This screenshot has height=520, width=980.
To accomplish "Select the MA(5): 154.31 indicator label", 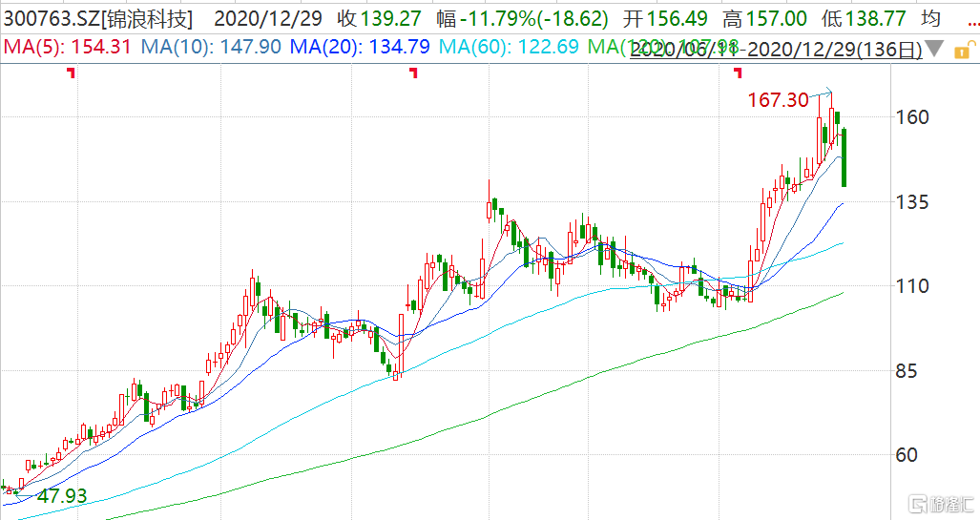I will pyautogui.click(x=68, y=47).
